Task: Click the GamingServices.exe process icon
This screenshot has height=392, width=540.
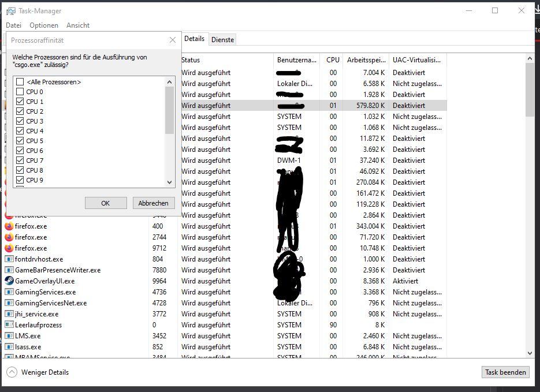Action: pos(9,292)
